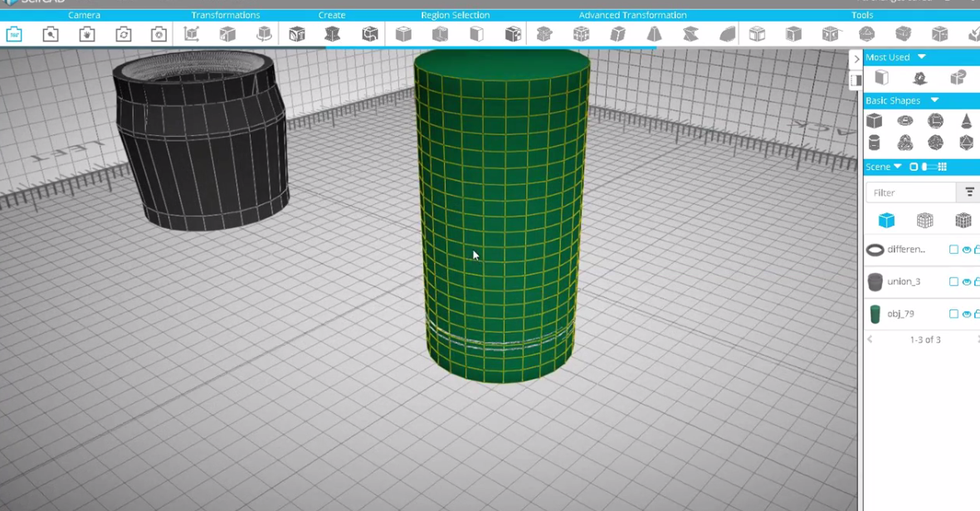Select the Move transformation tool with axes

click(x=191, y=34)
